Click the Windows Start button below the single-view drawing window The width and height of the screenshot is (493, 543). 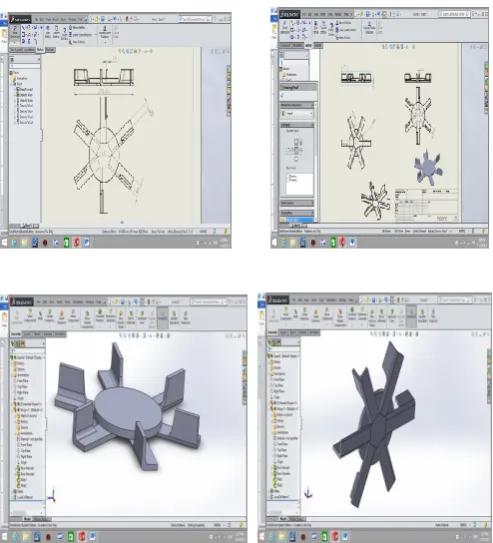click(x=4, y=242)
